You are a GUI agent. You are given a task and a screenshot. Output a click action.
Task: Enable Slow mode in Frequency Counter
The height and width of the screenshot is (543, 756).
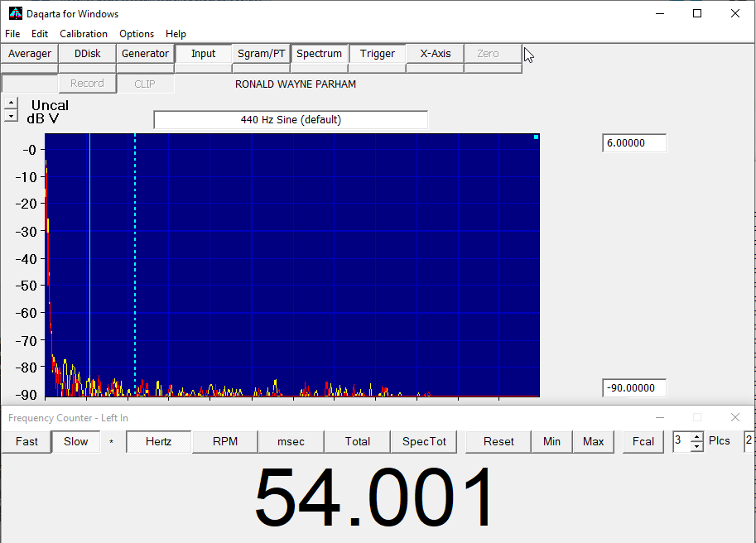tap(75, 441)
